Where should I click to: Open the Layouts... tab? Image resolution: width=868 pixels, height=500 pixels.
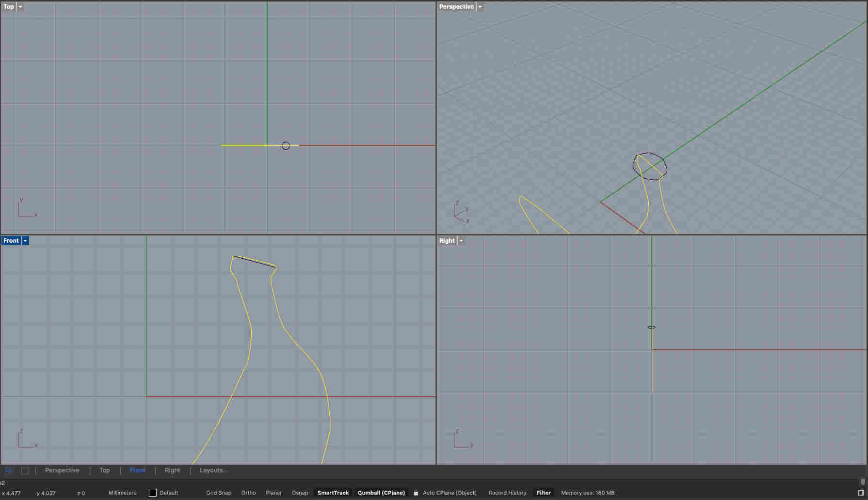pos(214,470)
